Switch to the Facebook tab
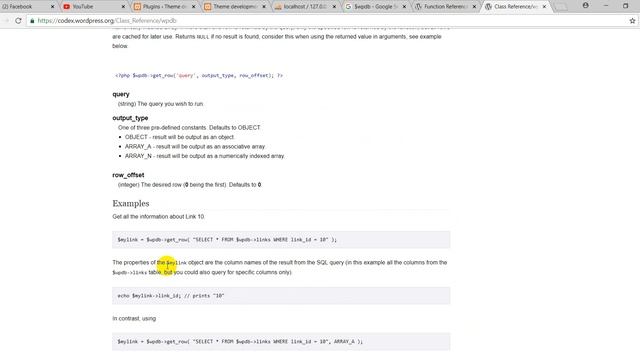 click(29, 7)
